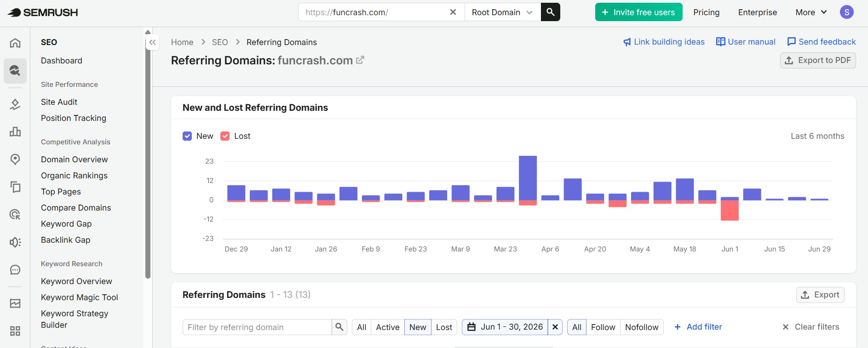The width and height of the screenshot is (868, 348).
Task: Select the Nofollow filter toggle
Action: tap(642, 327)
